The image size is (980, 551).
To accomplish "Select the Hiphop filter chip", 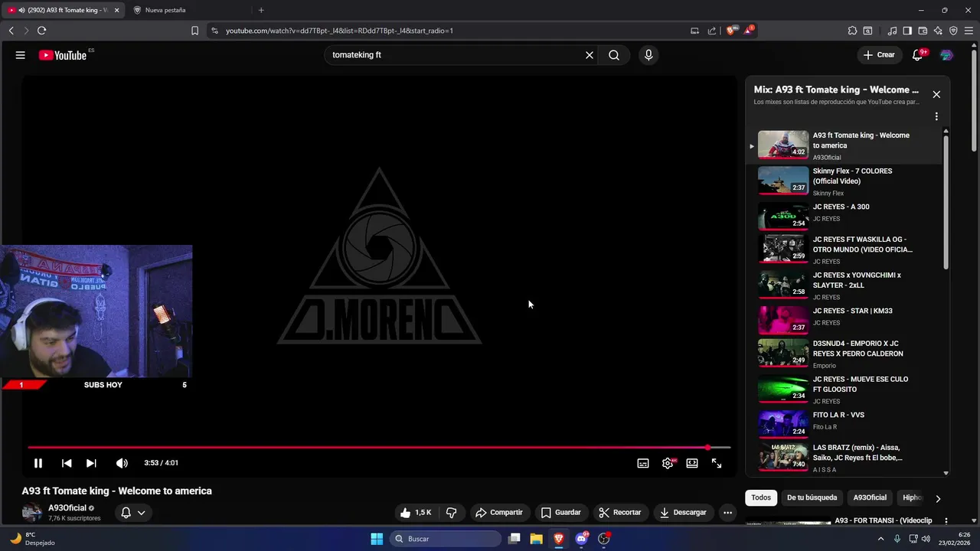I will coord(912,497).
